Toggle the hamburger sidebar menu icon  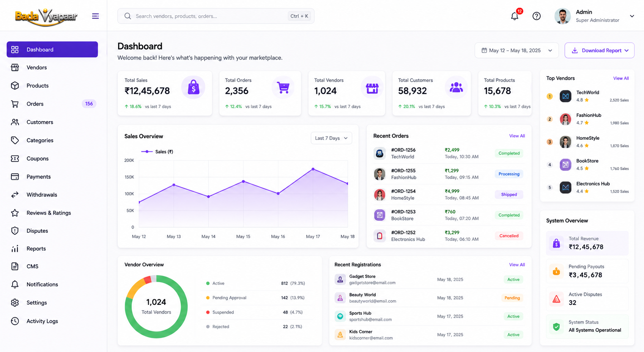[95, 16]
